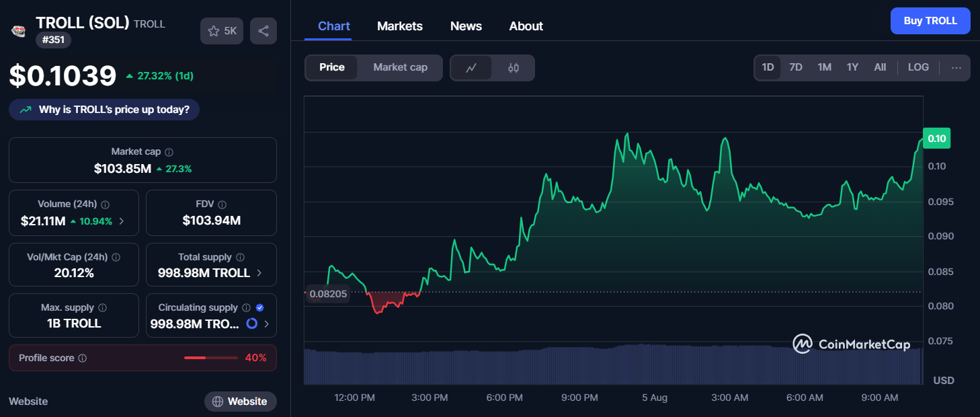Click the $103.85M market cap value

[x=122, y=169]
